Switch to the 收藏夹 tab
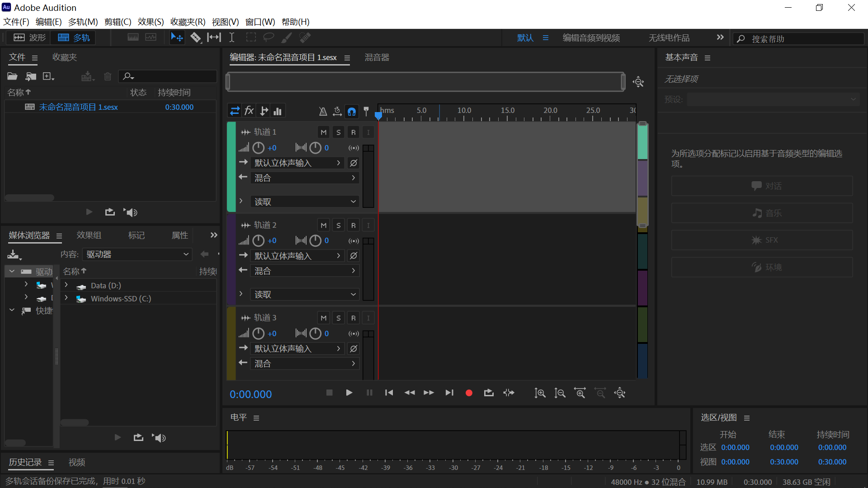The image size is (868, 488). point(65,57)
